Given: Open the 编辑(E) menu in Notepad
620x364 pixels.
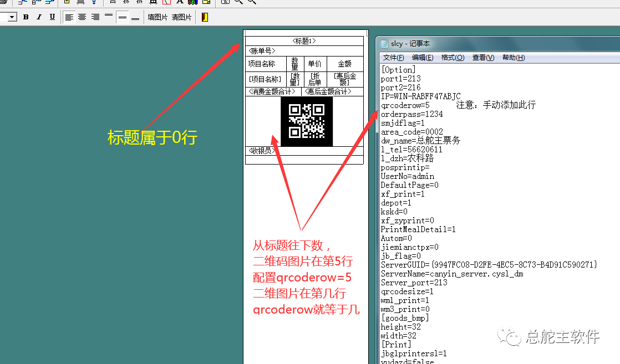Looking at the screenshot, I should pyautogui.click(x=422, y=58).
